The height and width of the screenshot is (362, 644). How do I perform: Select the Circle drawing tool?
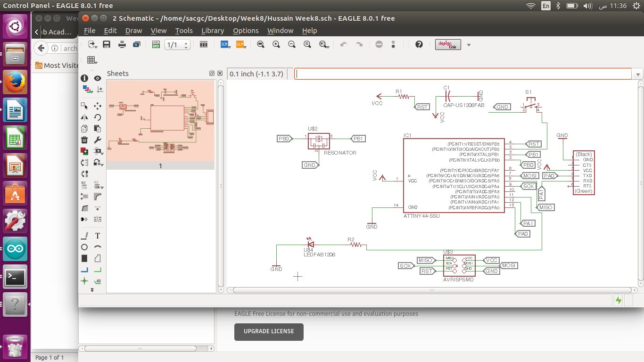(x=84, y=247)
